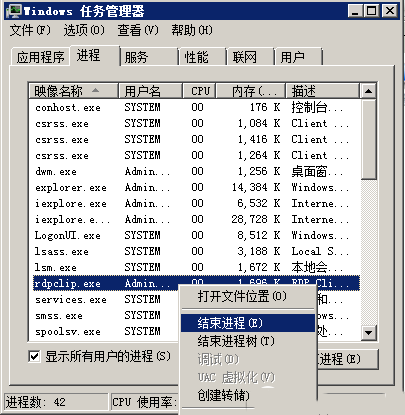Screen dimensions: 405x415
Task: Select iexplore.exe row with 6,532 K
Action: click(196, 203)
